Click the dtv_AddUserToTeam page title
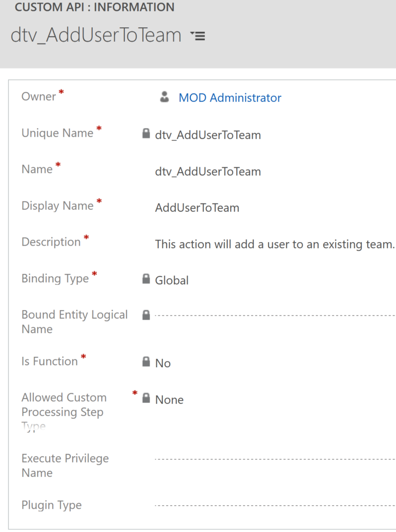 (96, 35)
